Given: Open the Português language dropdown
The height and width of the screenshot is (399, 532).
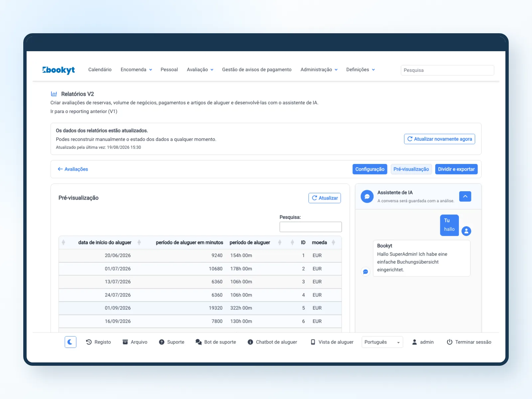Looking at the screenshot, I should pyautogui.click(x=382, y=342).
